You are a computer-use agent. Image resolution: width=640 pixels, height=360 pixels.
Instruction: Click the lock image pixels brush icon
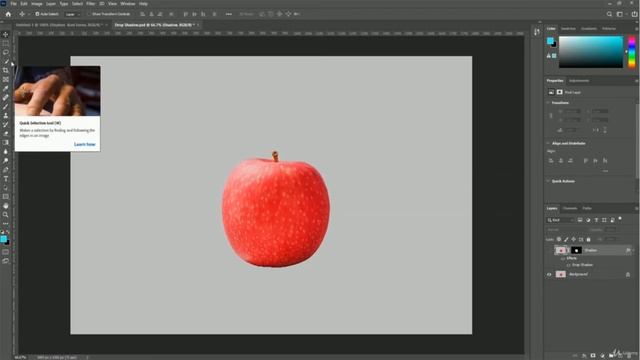pyautogui.click(x=566, y=239)
